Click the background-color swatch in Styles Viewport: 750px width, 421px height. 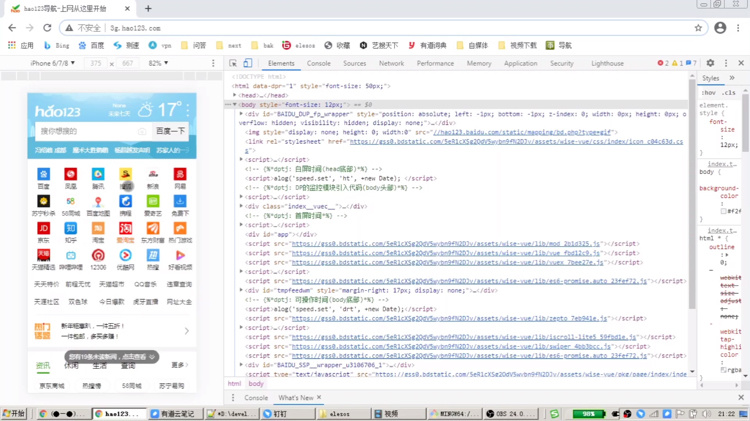[x=724, y=211]
